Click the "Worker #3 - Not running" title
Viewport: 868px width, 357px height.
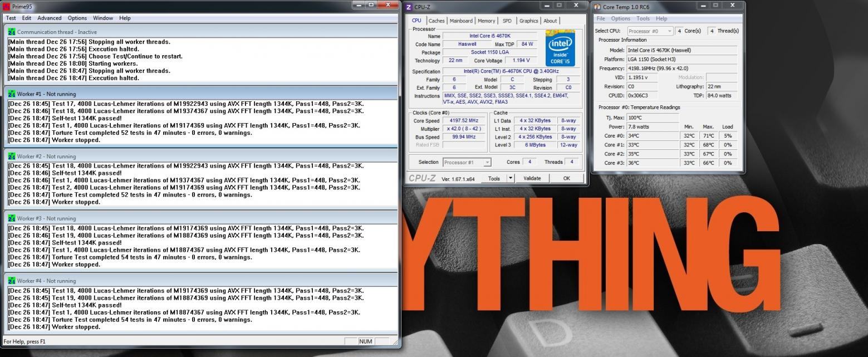click(x=46, y=218)
